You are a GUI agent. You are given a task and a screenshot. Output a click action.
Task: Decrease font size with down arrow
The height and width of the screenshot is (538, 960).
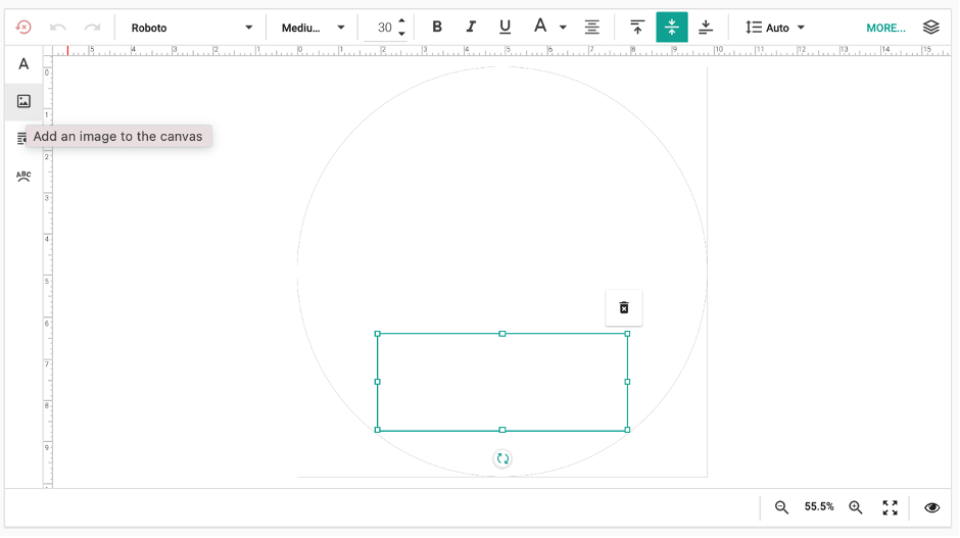point(402,34)
